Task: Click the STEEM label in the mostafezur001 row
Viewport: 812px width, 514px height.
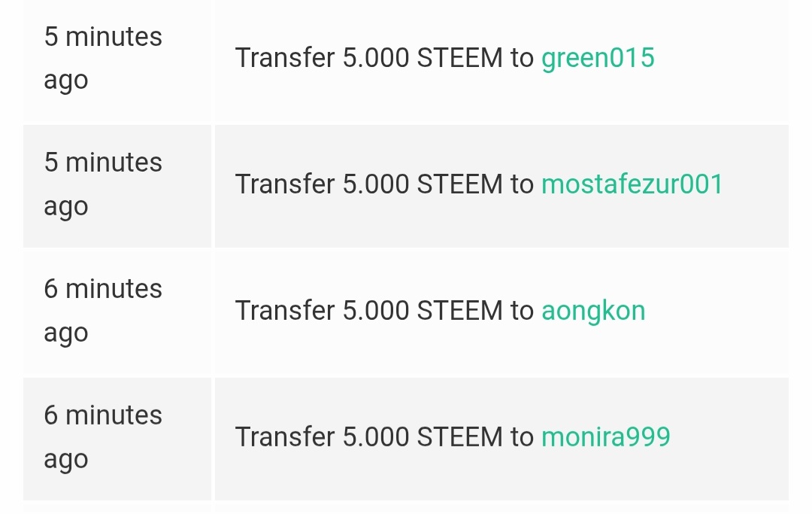Action: tap(459, 184)
